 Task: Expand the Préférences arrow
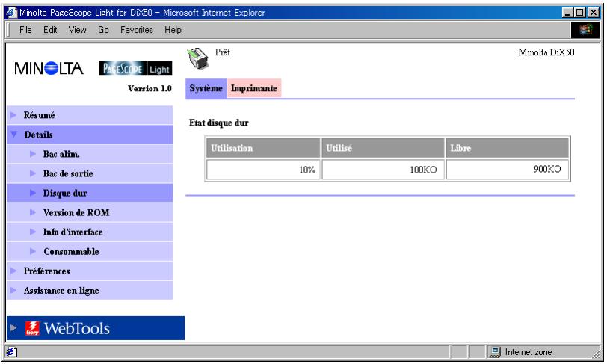click(13, 271)
